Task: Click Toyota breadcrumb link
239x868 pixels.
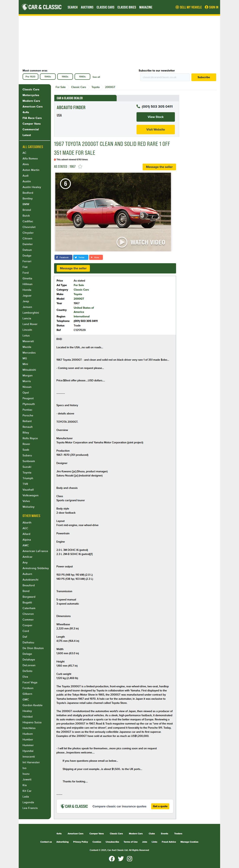Action: tap(96, 87)
